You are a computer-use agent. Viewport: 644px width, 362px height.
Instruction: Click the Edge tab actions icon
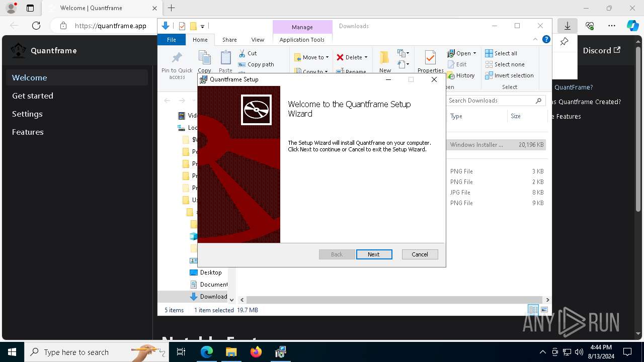pos(30,8)
